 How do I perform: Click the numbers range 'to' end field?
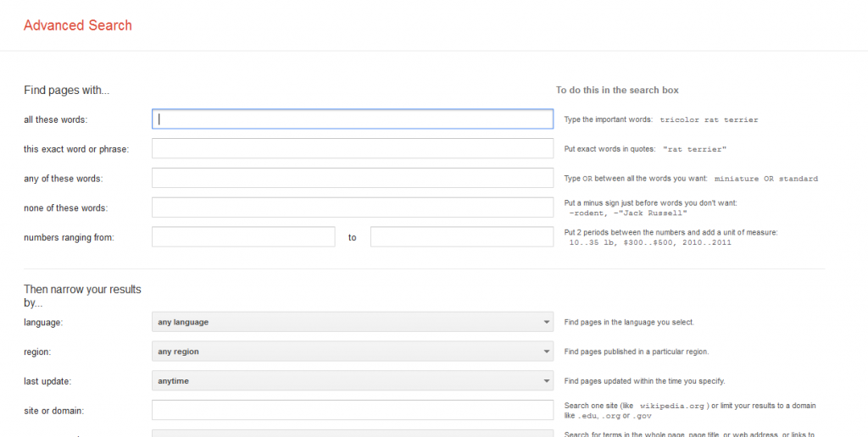point(462,237)
